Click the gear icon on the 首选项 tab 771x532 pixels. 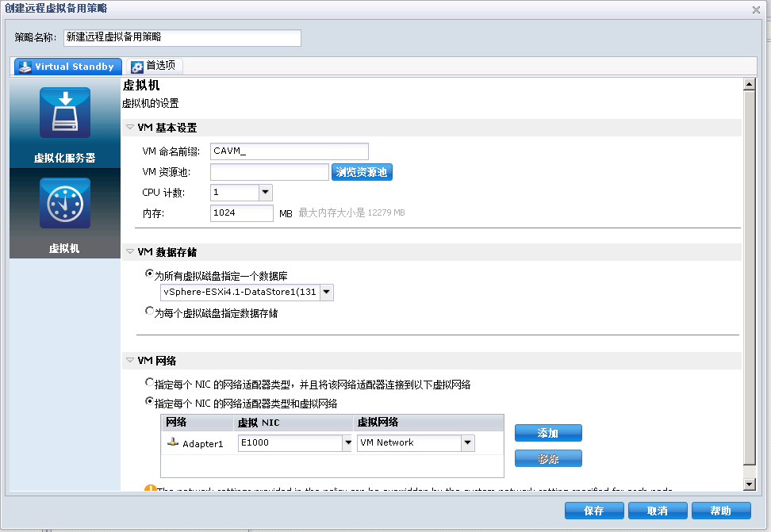point(136,67)
